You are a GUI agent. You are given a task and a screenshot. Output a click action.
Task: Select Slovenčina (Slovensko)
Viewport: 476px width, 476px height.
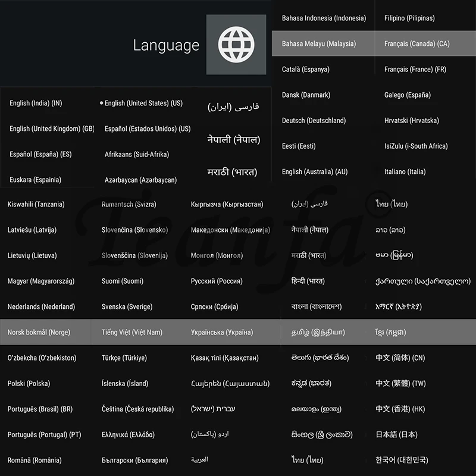(x=134, y=230)
